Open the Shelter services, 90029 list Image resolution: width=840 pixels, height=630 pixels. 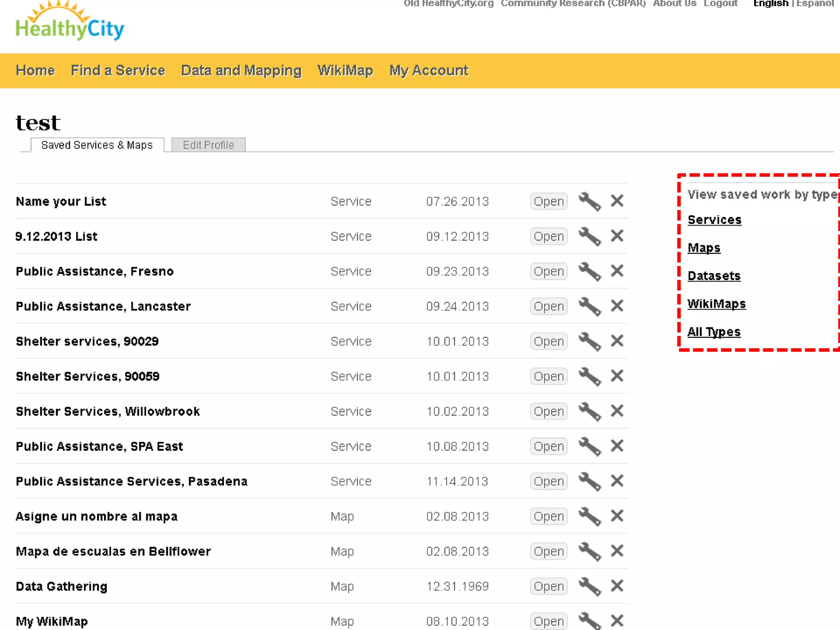(x=548, y=341)
